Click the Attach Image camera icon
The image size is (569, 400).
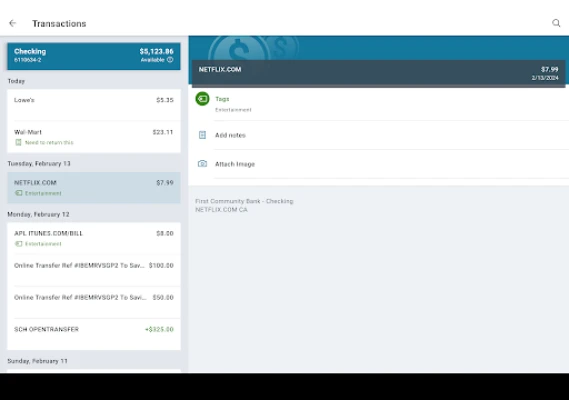pos(202,164)
